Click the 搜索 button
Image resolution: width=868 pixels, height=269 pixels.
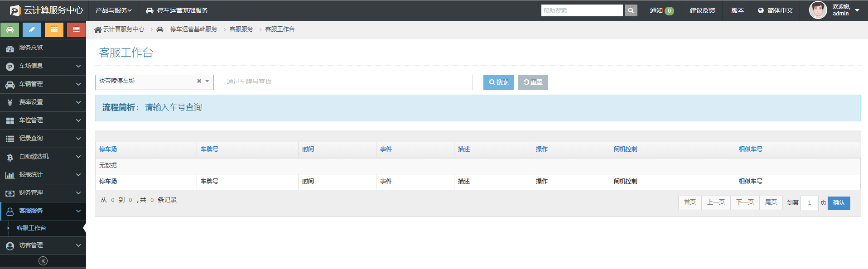pos(498,82)
